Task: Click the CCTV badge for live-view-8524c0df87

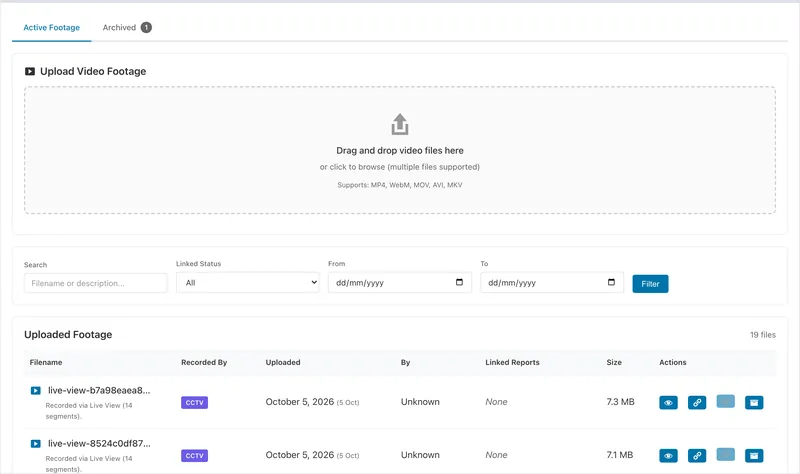Action: point(194,456)
